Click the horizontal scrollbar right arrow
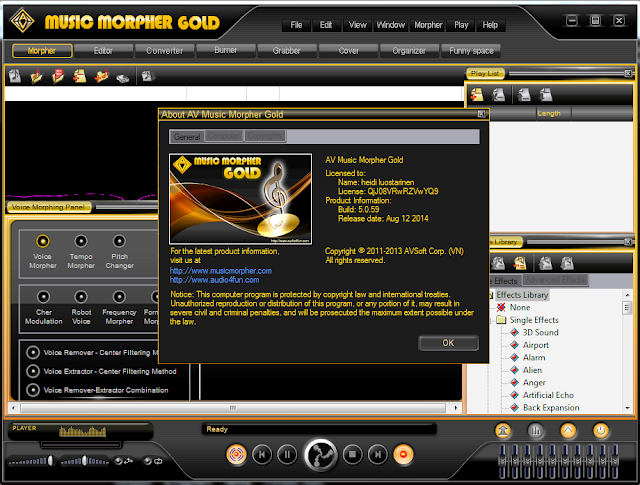640x485 pixels. tap(456, 408)
